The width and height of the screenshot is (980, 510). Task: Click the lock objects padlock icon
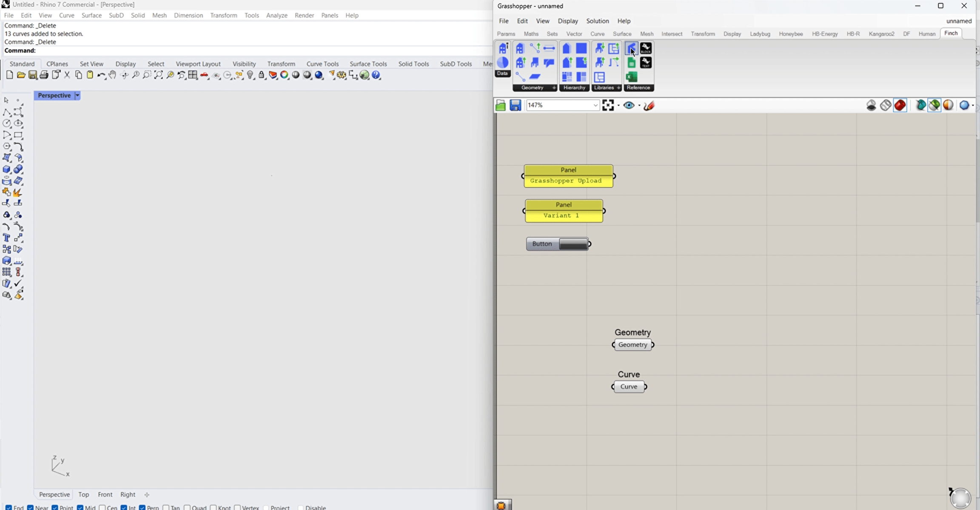coord(262,75)
